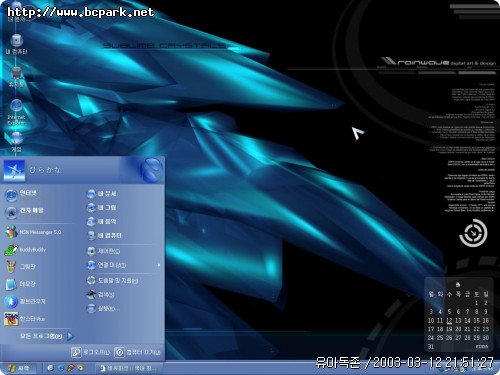Switch to the 비씨파크 taskbar window button
Screen dimensions: 500x375
(x=128, y=368)
